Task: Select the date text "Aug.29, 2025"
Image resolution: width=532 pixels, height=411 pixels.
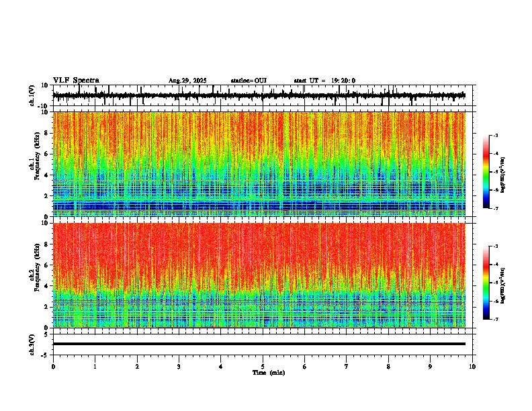Action: click(187, 81)
